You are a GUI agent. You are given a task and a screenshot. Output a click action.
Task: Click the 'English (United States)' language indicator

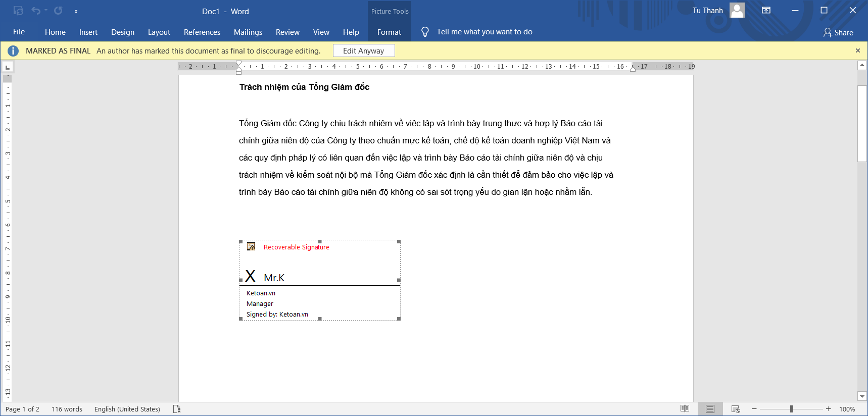pos(127,409)
